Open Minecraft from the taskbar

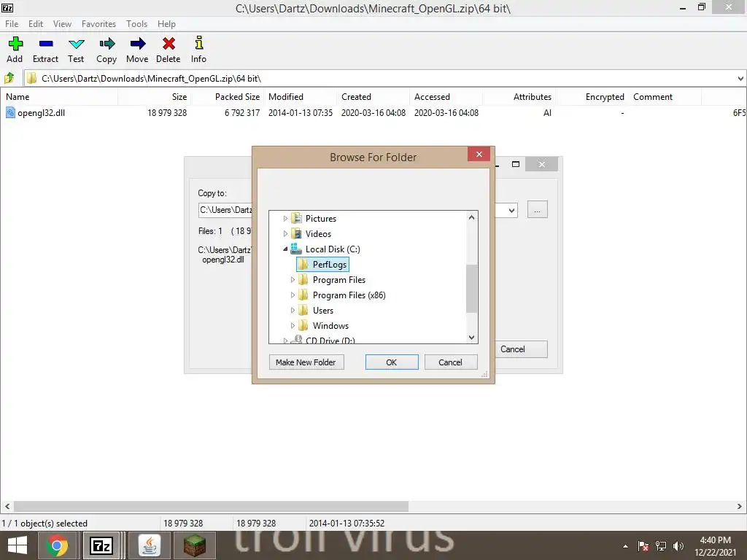[195, 545]
